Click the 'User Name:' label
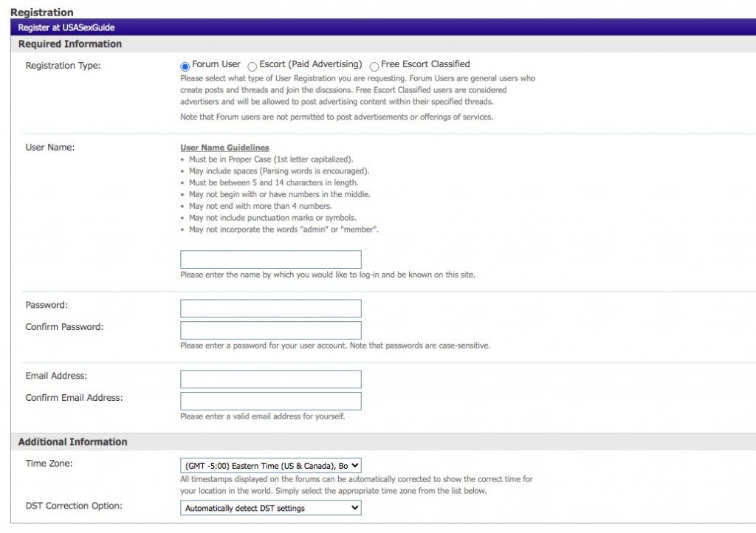This screenshot has width=756, height=533. click(x=50, y=148)
